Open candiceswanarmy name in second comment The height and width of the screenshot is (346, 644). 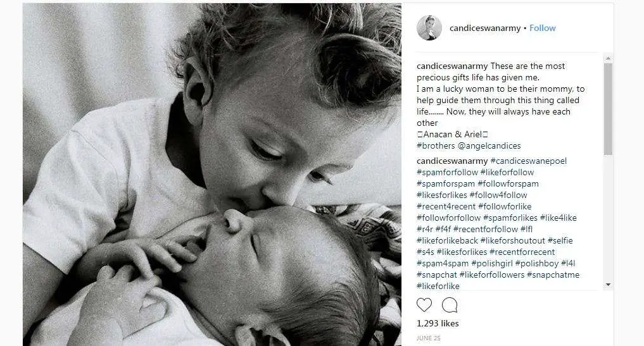pos(452,161)
